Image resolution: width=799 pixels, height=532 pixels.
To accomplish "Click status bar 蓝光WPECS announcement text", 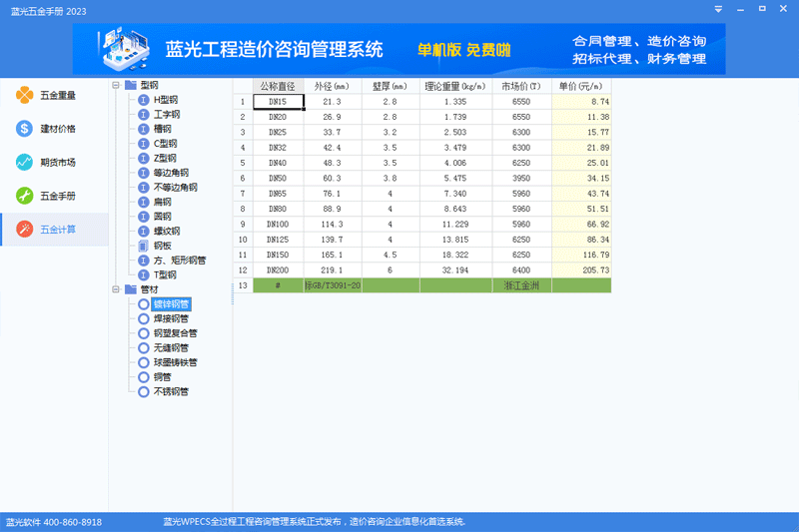I will pyautogui.click(x=314, y=522).
